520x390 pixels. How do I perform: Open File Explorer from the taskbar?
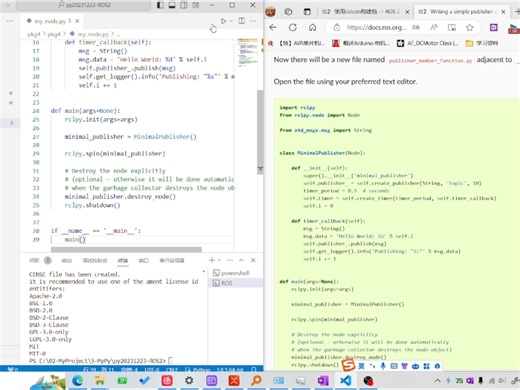[x=100, y=380]
